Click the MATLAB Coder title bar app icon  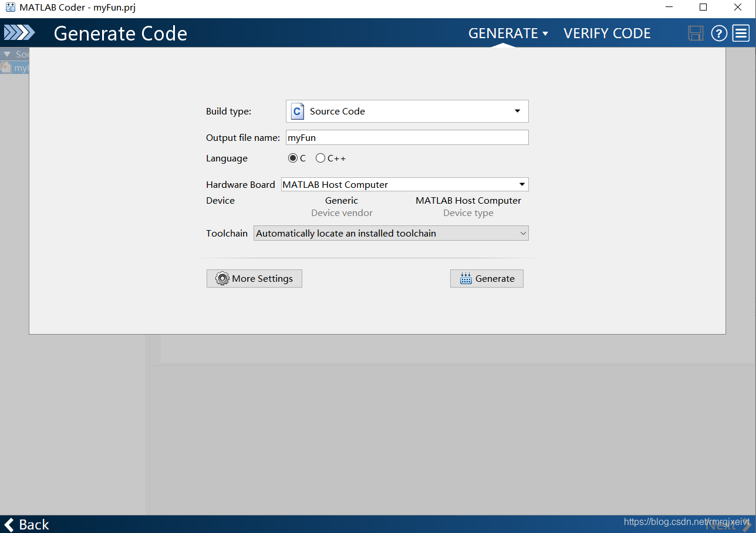(10, 8)
